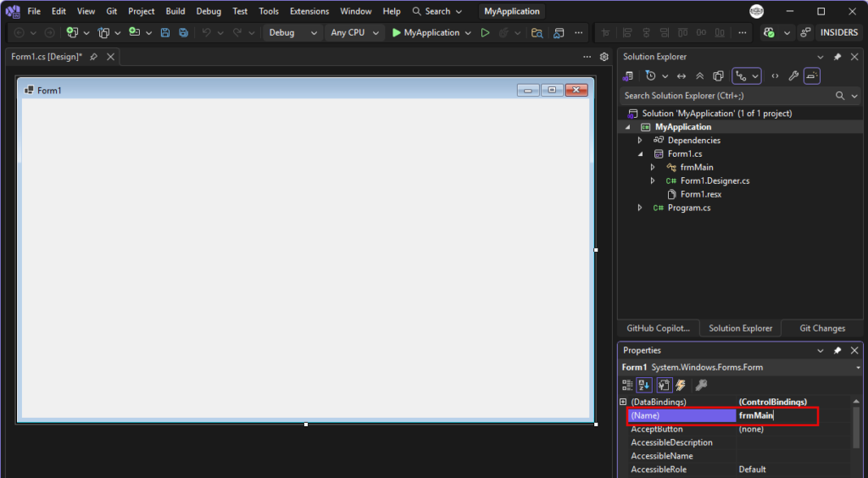Click the Search Solution Explorer input field
The height and width of the screenshot is (478, 868).
click(x=728, y=96)
